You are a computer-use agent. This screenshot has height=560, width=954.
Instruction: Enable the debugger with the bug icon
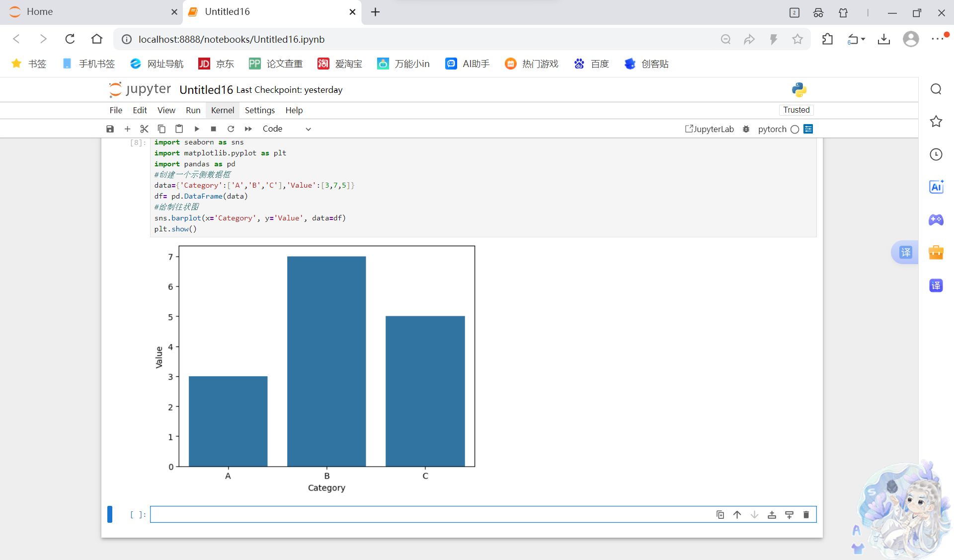[x=746, y=129]
